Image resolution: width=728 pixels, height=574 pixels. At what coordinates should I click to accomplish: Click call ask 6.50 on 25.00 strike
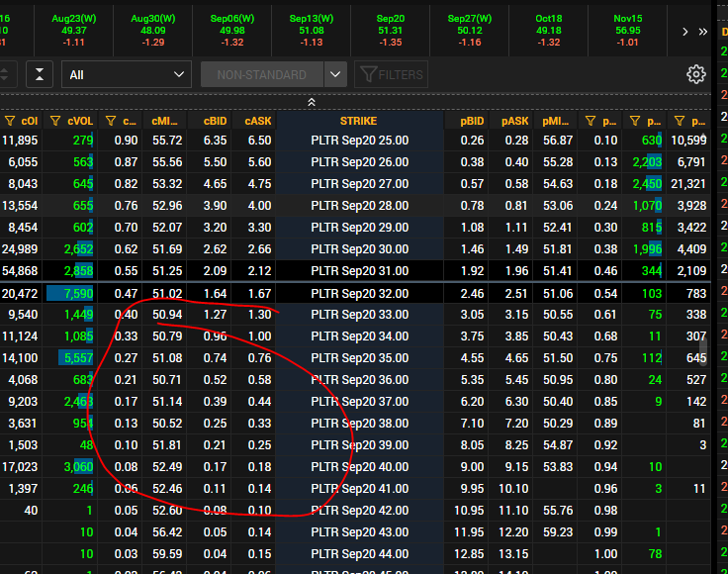point(259,141)
